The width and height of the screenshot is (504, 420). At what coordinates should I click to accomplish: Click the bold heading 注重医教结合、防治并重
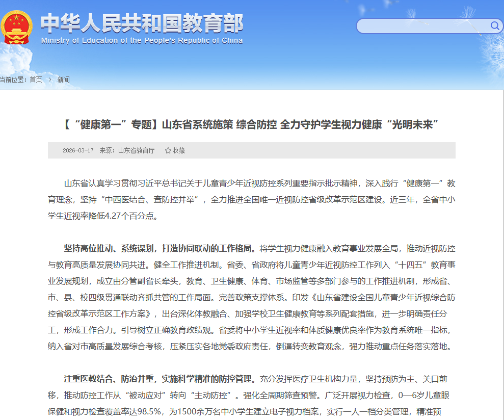[x=160, y=379]
